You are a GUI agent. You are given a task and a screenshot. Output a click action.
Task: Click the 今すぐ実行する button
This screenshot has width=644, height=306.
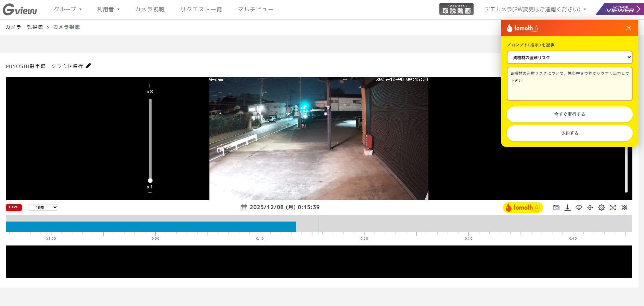click(x=569, y=114)
